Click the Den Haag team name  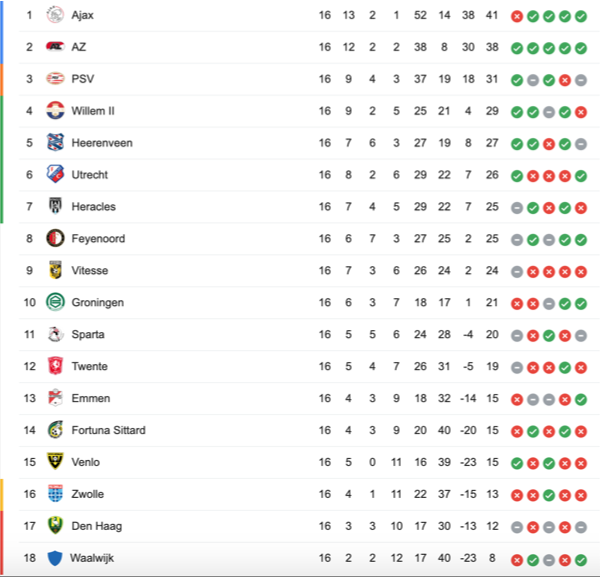[x=97, y=526]
